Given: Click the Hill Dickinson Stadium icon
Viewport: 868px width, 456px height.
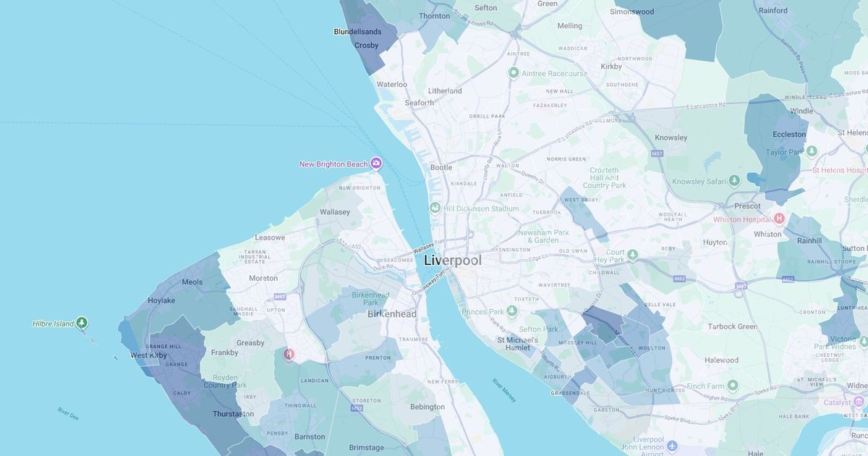Looking at the screenshot, I should [435, 208].
